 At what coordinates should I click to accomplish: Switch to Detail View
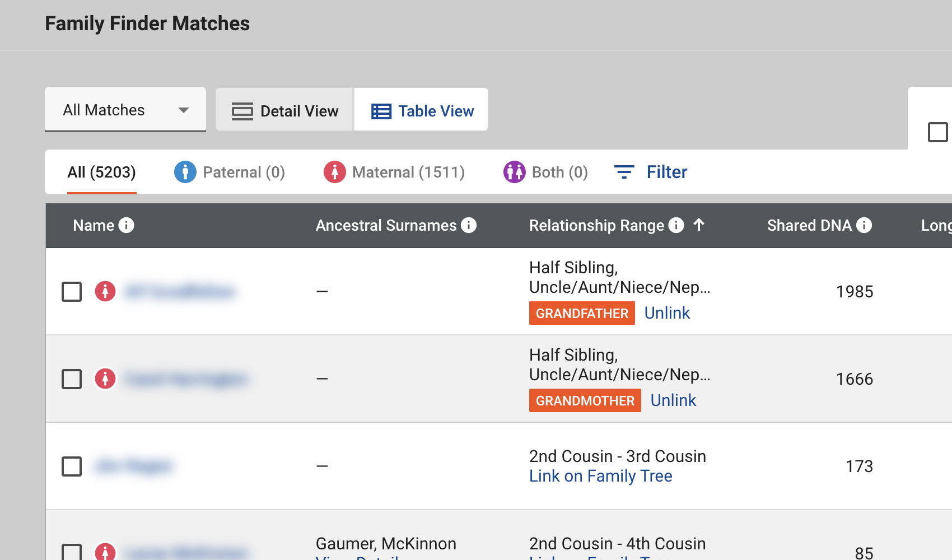[x=284, y=111]
